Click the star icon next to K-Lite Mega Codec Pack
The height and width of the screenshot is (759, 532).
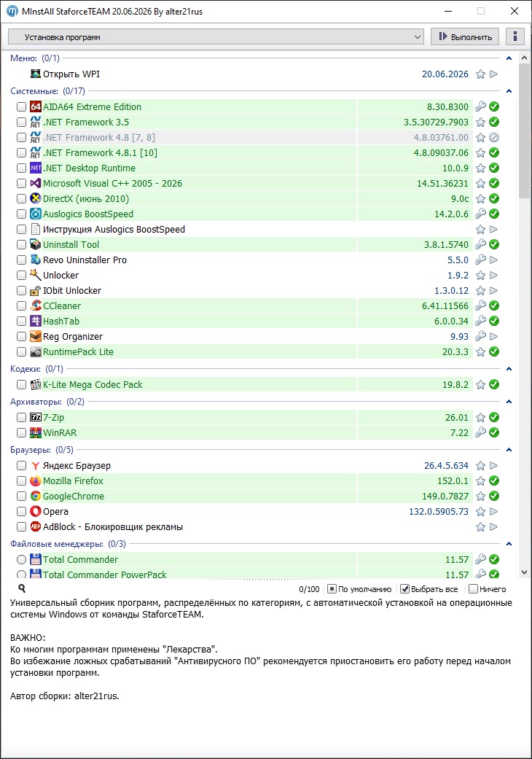click(x=480, y=385)
